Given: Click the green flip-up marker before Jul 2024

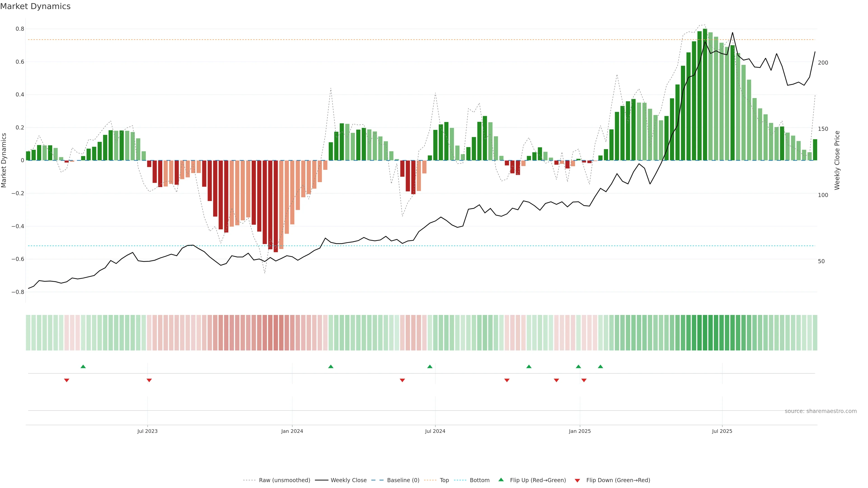Looking at the screenshot, I should [430, 366].
